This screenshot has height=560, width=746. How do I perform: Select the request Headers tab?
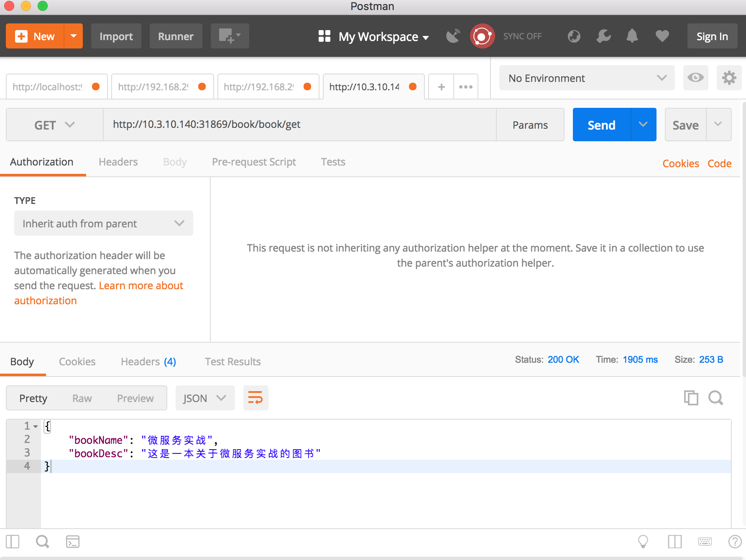(x=118, y=162)
